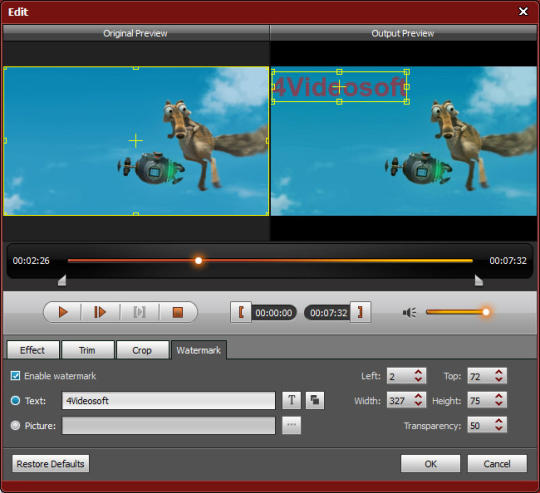
Task: Browse for a watermark picture file
Action: pyautogui.click(x=291, y=425)
